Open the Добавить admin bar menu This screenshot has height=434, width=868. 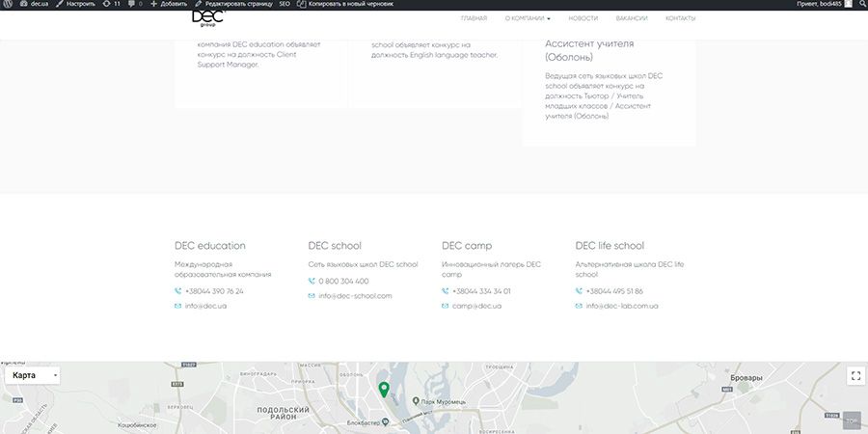pyautogui.click(x=169, y=5)
